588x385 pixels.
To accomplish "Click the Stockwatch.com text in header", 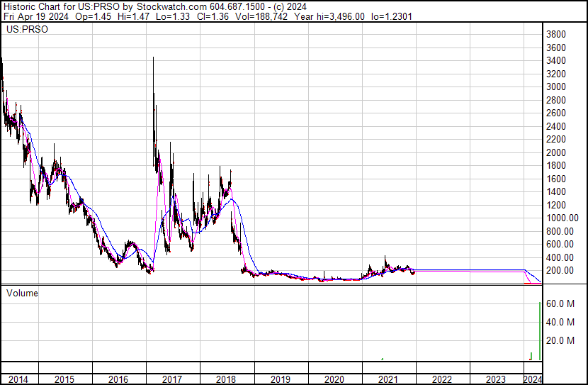I will (171, 6).
